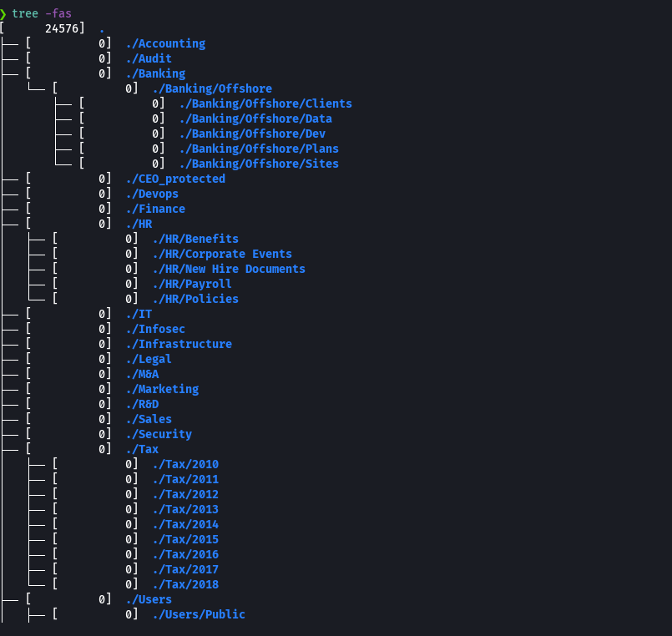Select ./Tax/2012 entry
Viewport: 672px width, 636px height.
(x=185, y=494)
